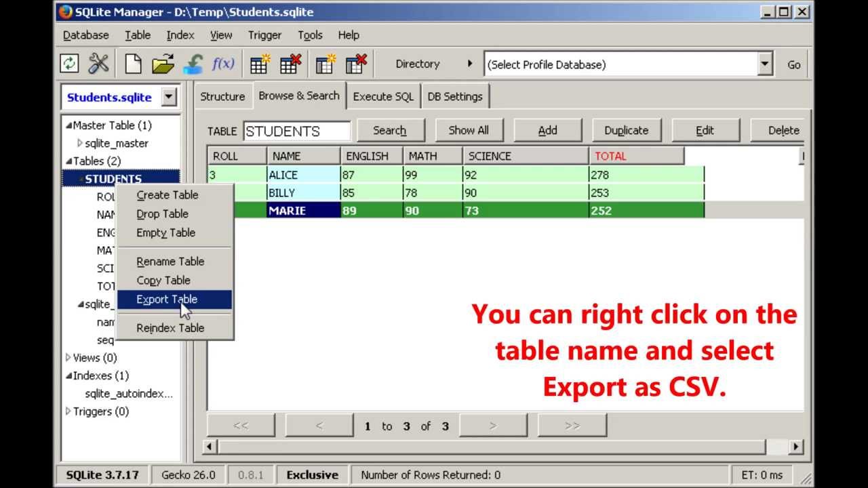Screen dimensions: 868x488
Task: Open the DB Settings tab
Action: pos(455,96)
